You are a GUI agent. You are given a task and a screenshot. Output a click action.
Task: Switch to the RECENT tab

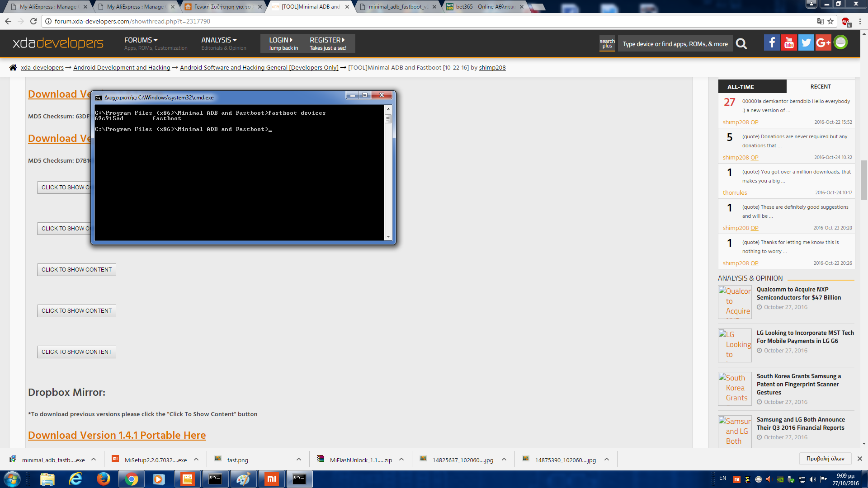pos(821,86)
